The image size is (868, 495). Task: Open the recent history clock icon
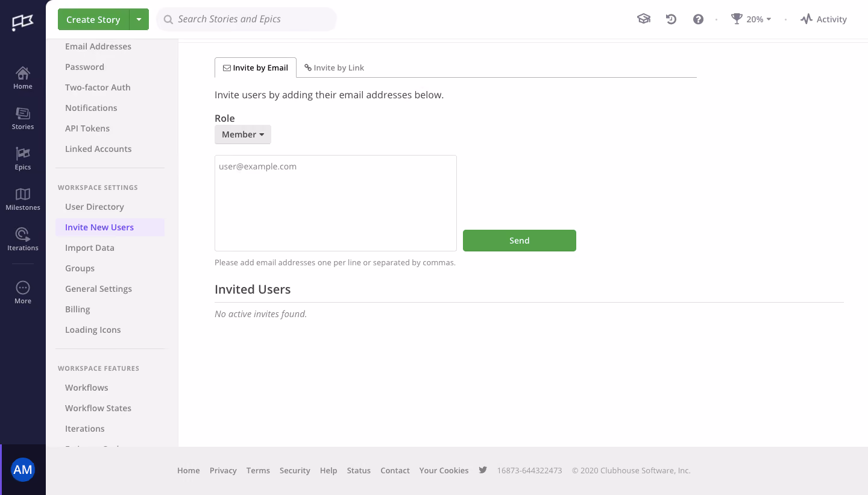671,19
